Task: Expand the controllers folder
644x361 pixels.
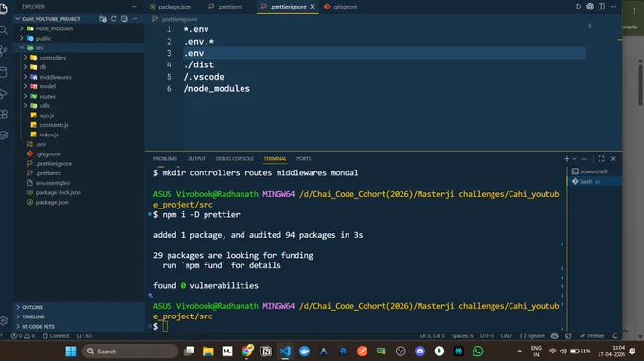Action: click(x=79, y=58)
